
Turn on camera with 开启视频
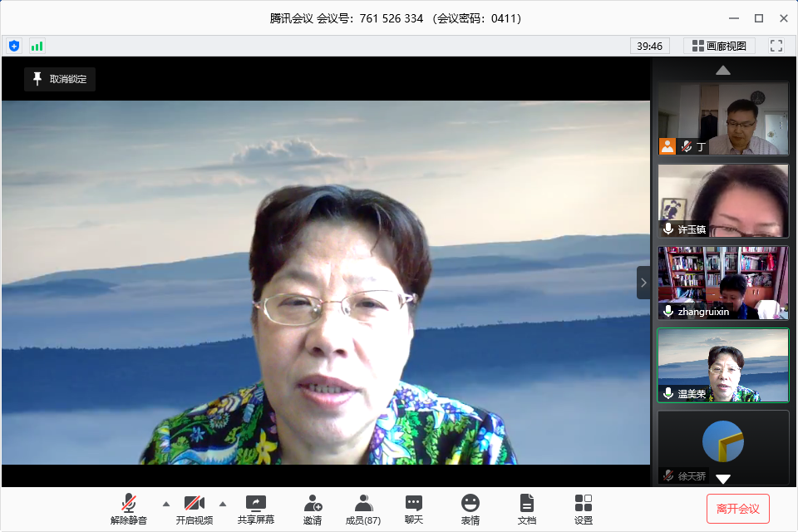195,509
